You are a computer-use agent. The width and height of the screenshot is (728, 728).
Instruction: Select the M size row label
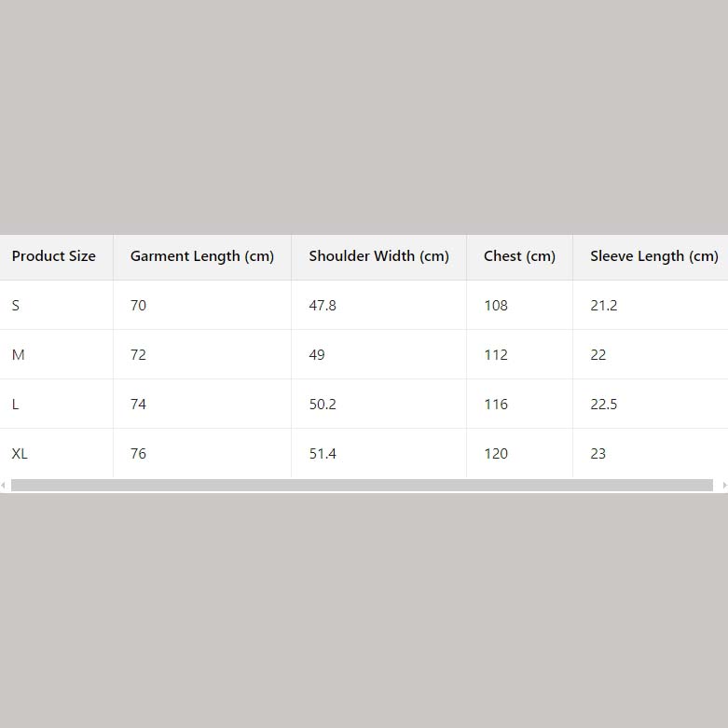18,355
